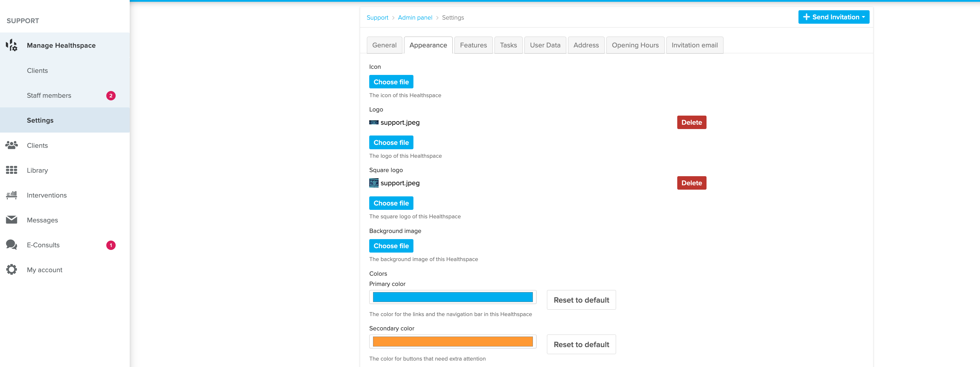Choose file for the Square logo
The image size is (980, 367).
(x=391, y=203)
